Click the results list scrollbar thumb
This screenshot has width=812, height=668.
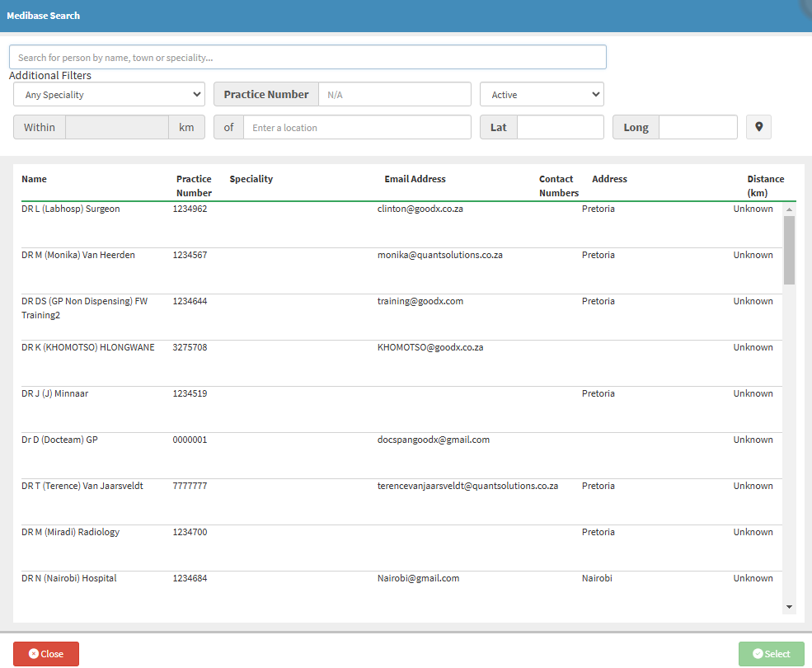789,251
